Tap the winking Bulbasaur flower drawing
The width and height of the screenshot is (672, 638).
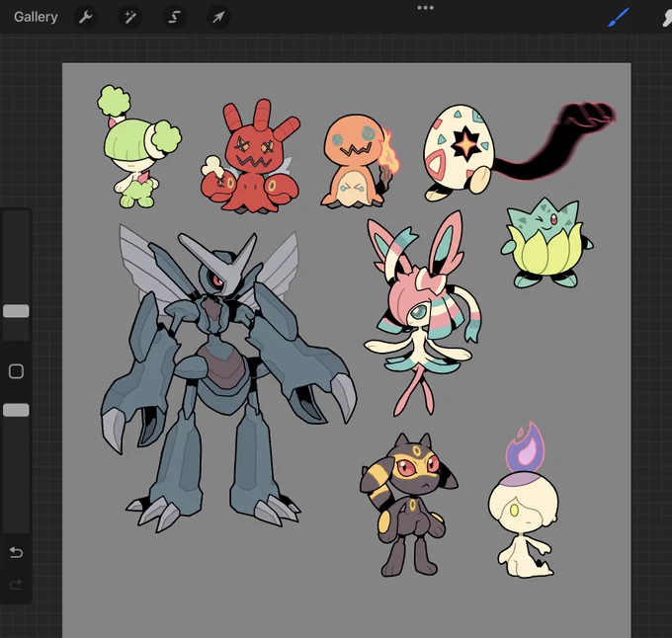(x=546, y=242)
